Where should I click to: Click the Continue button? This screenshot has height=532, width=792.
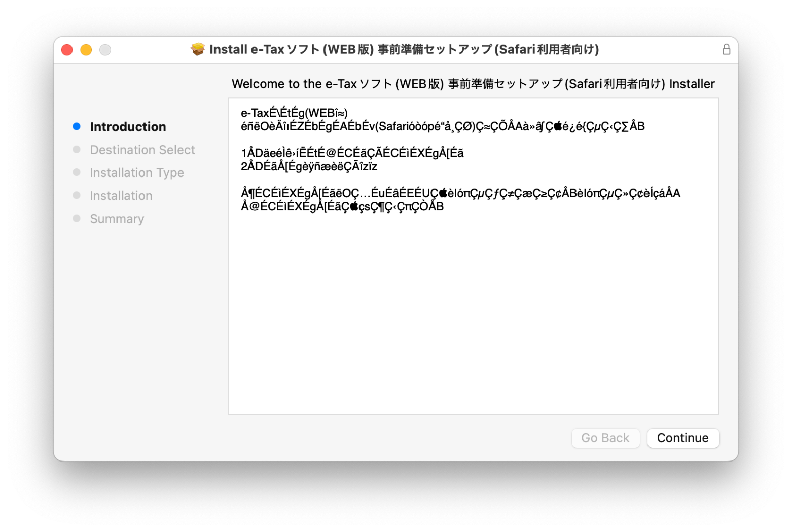[682, 438]
